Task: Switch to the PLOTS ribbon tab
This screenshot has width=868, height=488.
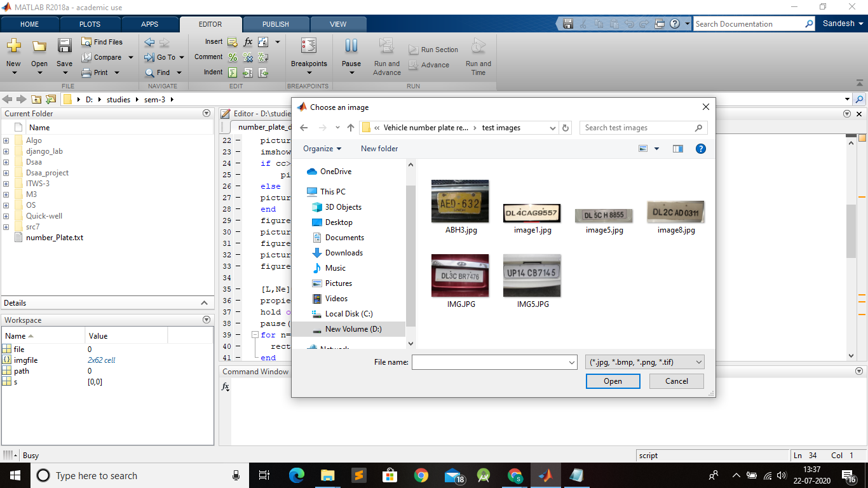Action: (x=90, y=24)
